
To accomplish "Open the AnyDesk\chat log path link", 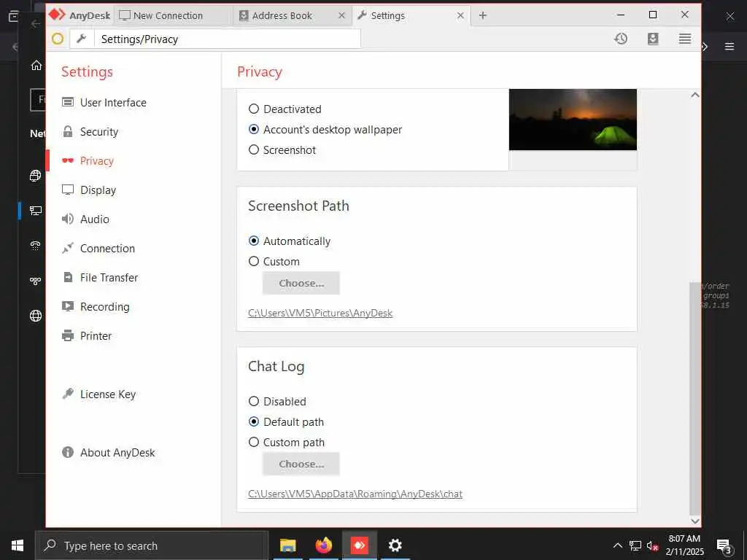I will (x=355, y=494).
